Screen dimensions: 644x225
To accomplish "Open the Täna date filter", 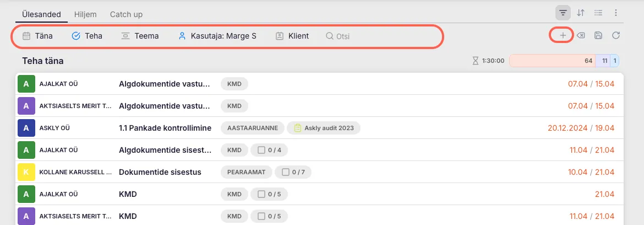I will 37,36.
